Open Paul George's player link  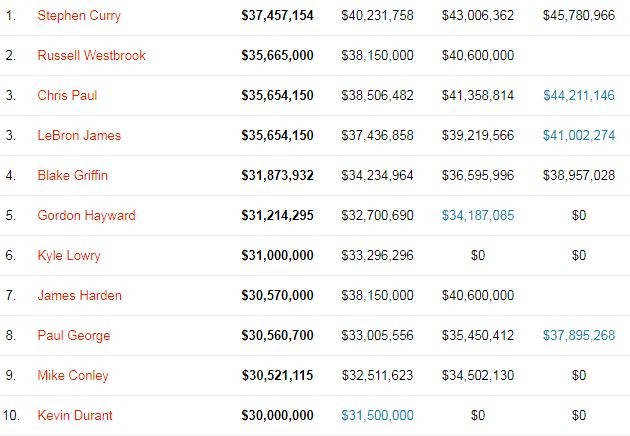click(x=72, y=336)
